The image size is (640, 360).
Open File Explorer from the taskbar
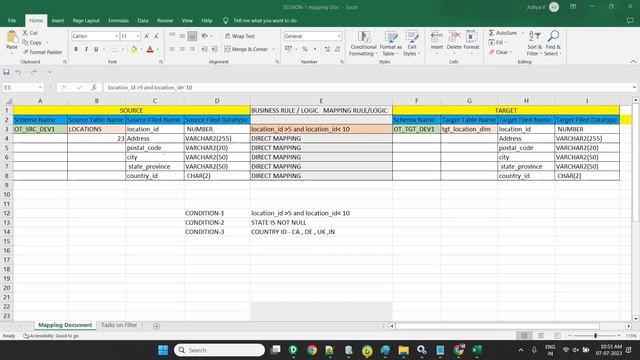coord(403,350)
